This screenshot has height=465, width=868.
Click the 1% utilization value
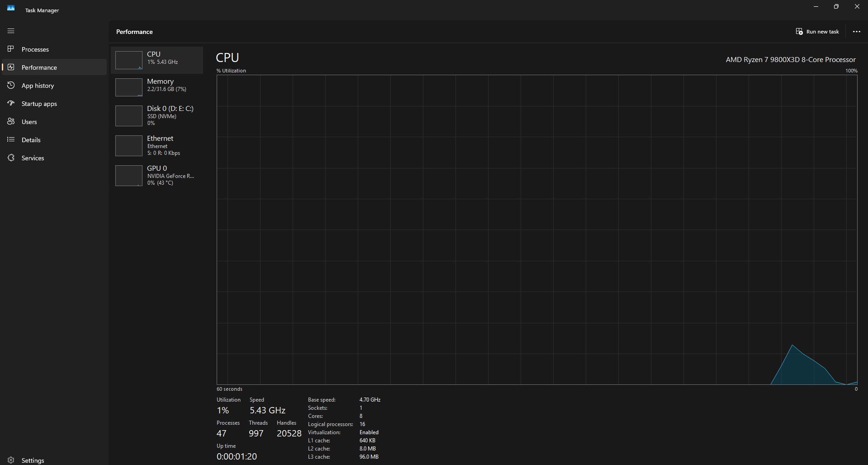[223, 410]
